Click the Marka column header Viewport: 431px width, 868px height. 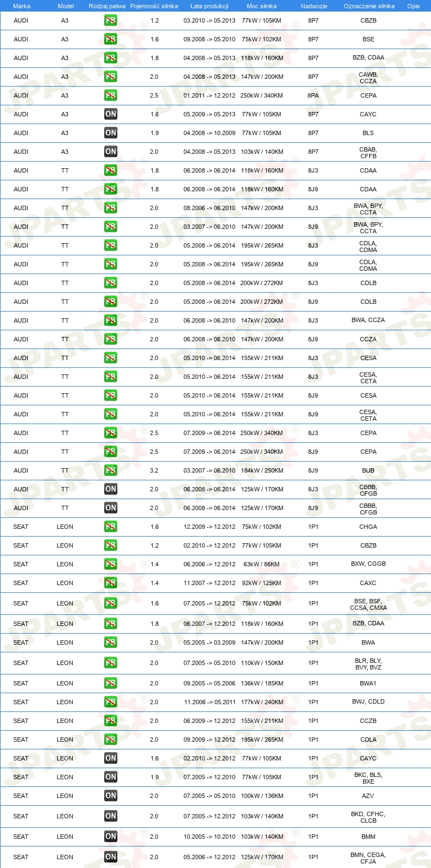pyautogui.click(x=21, y=6)
